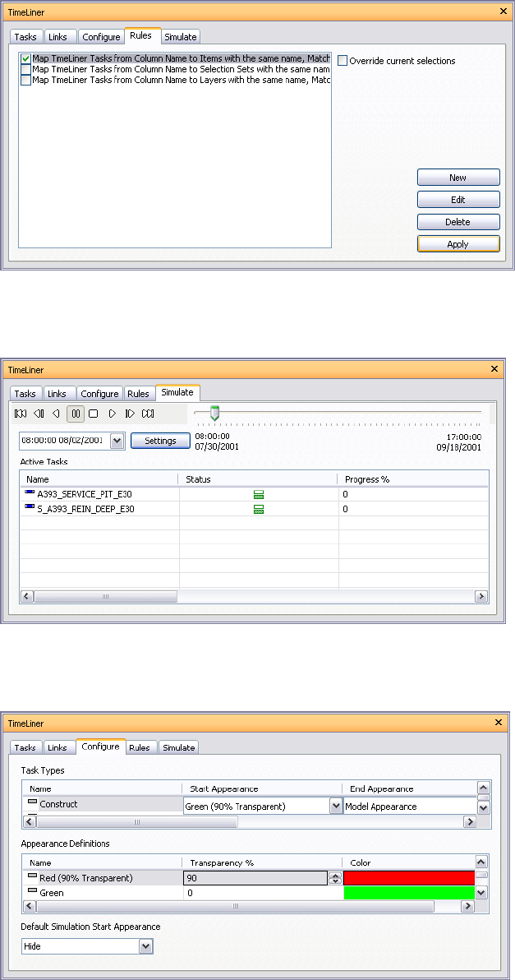The image size is (515, 980).
Task: Play simulation in reverse
Action: pos(57,413)
